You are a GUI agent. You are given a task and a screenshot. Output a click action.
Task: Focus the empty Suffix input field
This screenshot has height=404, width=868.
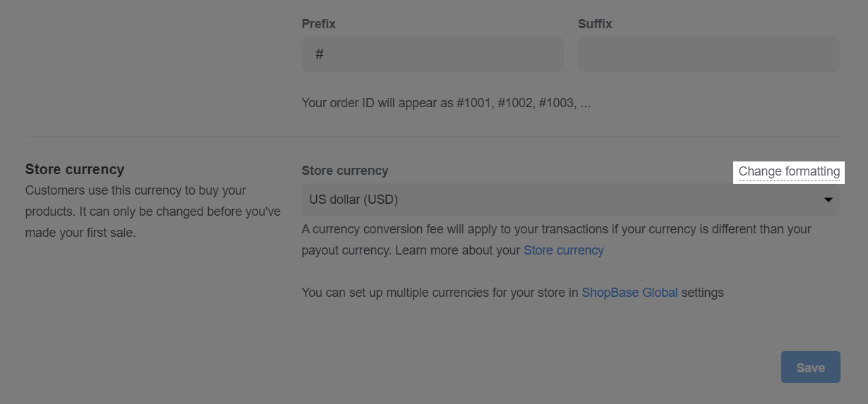(709, 54)
